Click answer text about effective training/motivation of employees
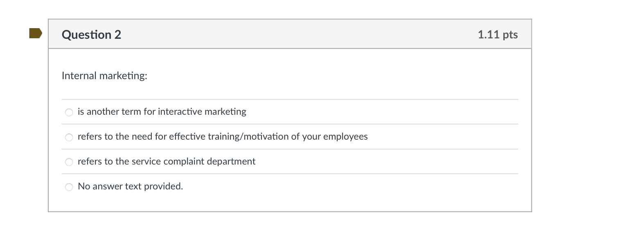The width and height of the screenshot is (644, 227). [222, 136]
